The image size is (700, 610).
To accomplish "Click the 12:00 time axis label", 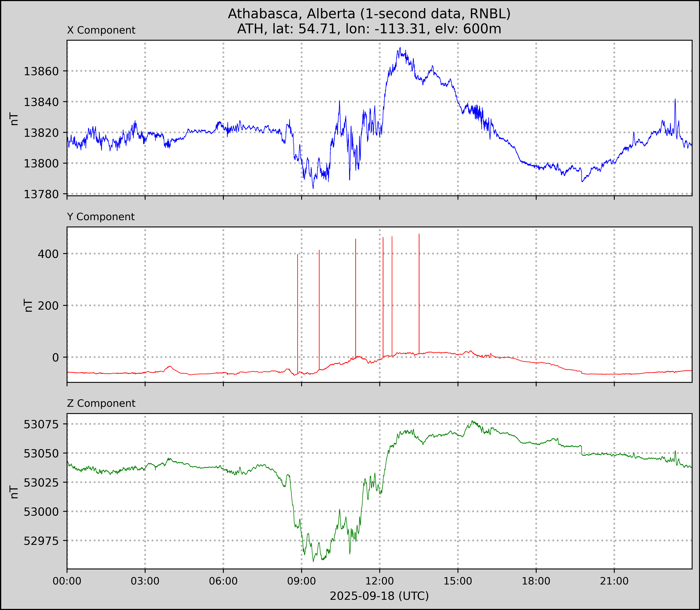I will click(380, 581).
